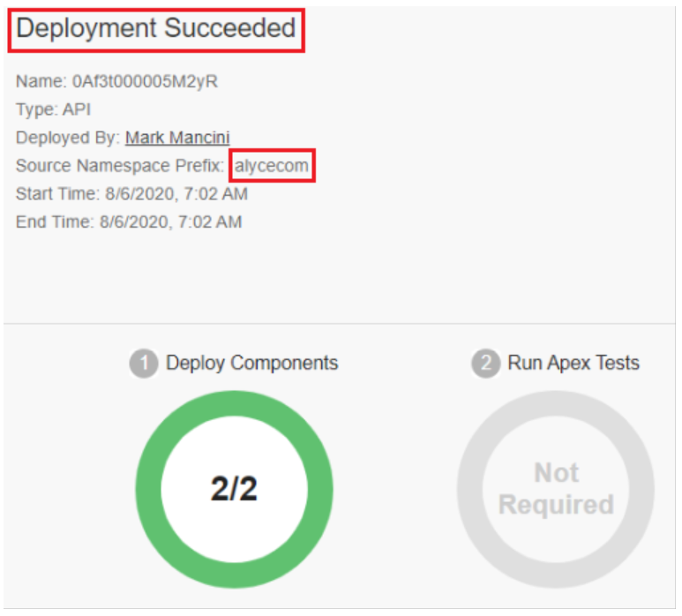Click the Deployment Succeeded heading
Viewport: 682px width, 616px height.
click(x=156, y=28)
